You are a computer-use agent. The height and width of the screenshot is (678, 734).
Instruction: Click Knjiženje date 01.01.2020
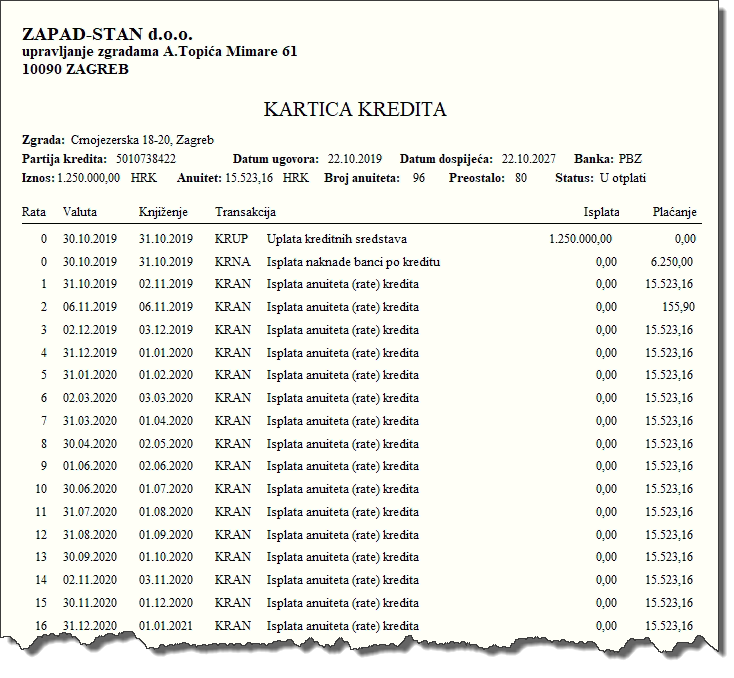tap(166, 353)
